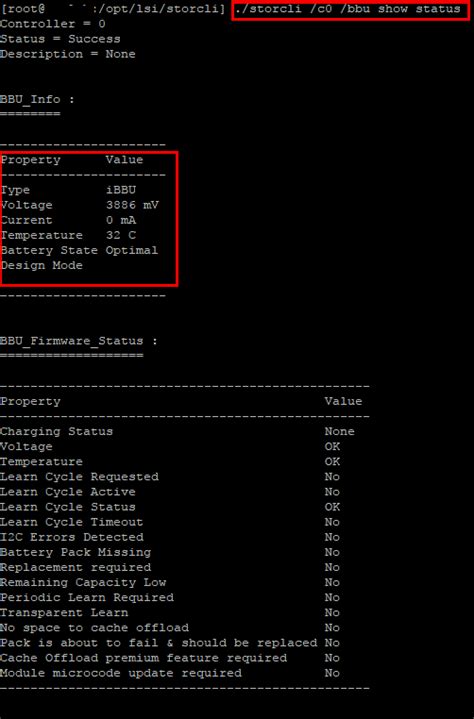The image size is (474, 719).
Task: Select 'No' value for Replacement required
Action: click(332, 568)
